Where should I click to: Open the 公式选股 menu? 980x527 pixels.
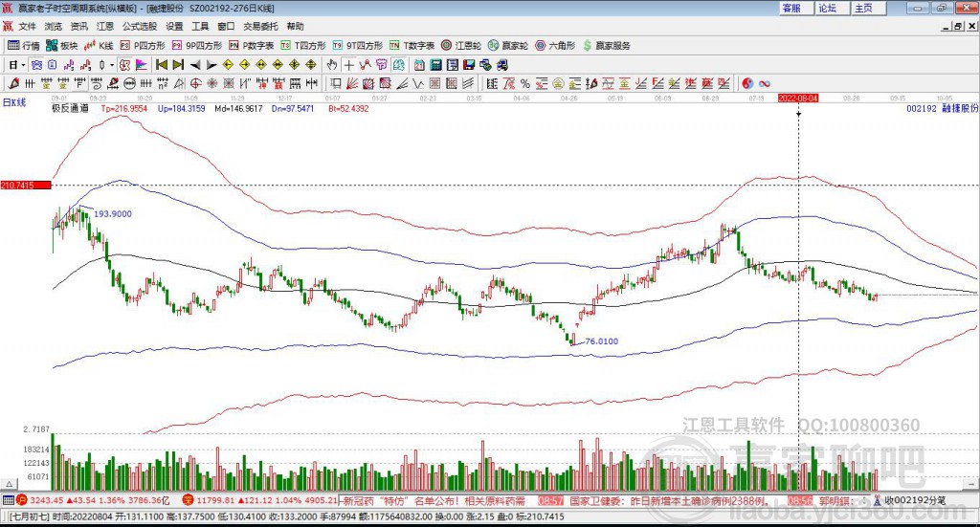(x=140, y=26)
